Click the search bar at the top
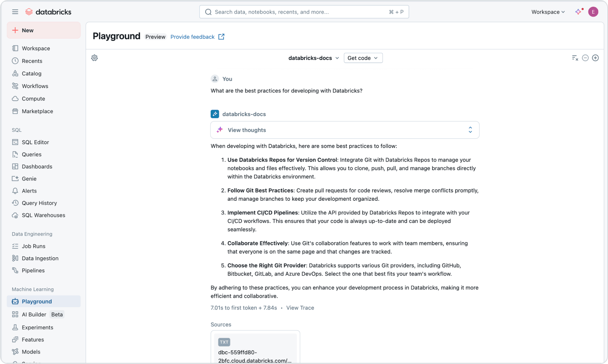The width and height of the screenshot is (608, 364). pos(304,11)
